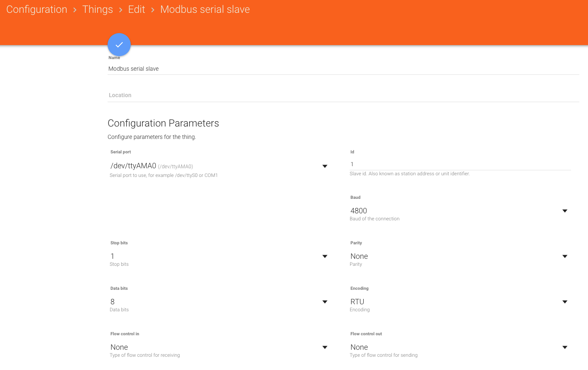Open the Data bits dropdown arrow

pos(325,302)
